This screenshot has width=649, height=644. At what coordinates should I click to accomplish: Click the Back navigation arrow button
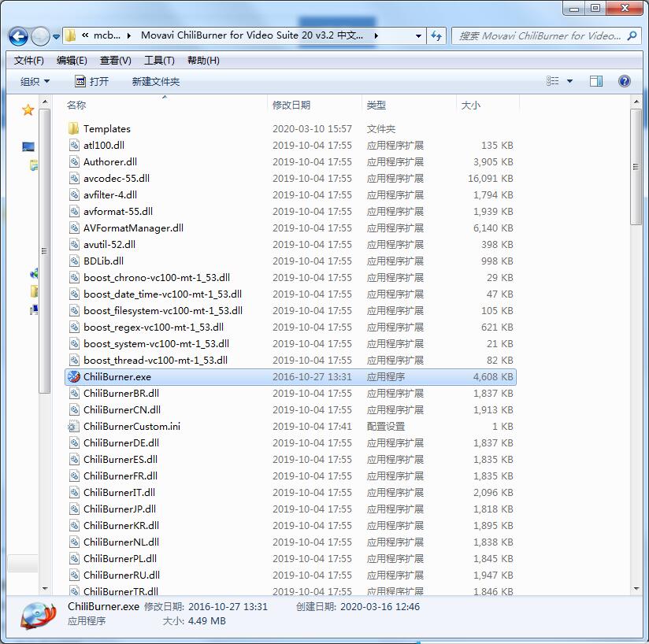click(x=19, y=36)
